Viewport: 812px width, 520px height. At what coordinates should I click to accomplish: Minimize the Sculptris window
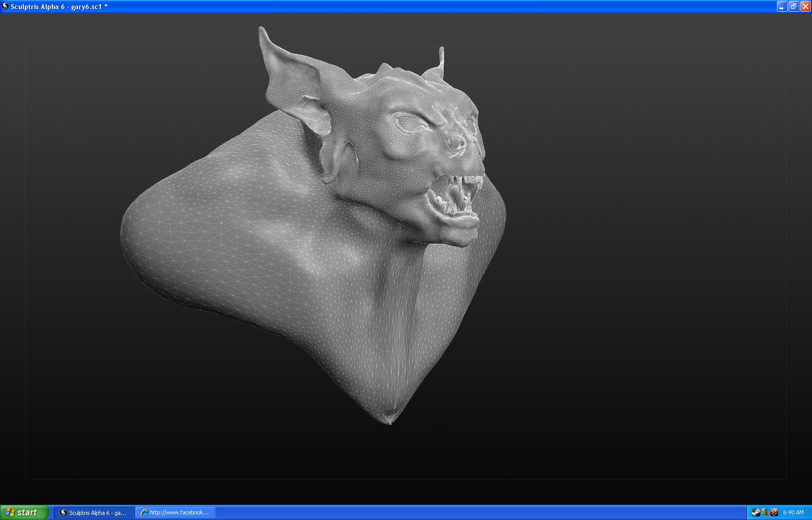(x=782, y=6)
